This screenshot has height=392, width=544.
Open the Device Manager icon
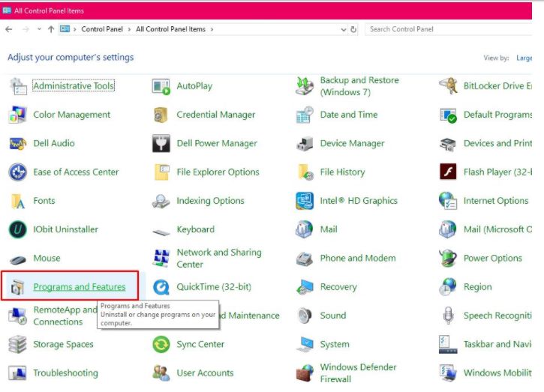pos(305,143)
